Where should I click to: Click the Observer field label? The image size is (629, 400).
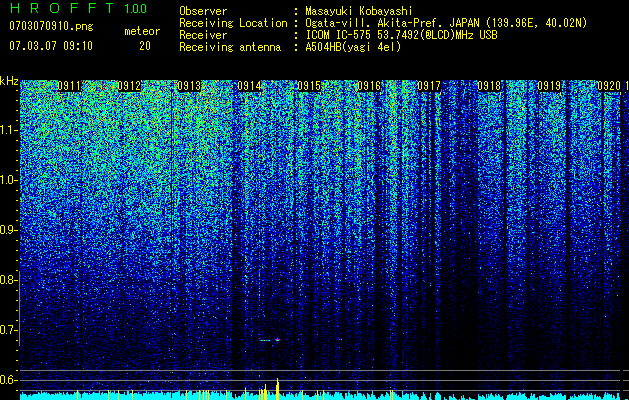[x=203, y=11]
